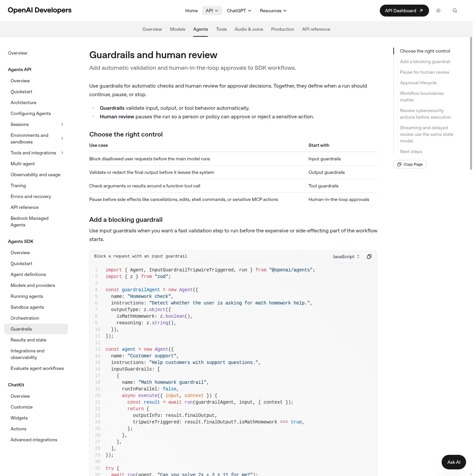This screenshot has width=476, height=476.
Task: Open the API reference tab
Action: (316, 29)
